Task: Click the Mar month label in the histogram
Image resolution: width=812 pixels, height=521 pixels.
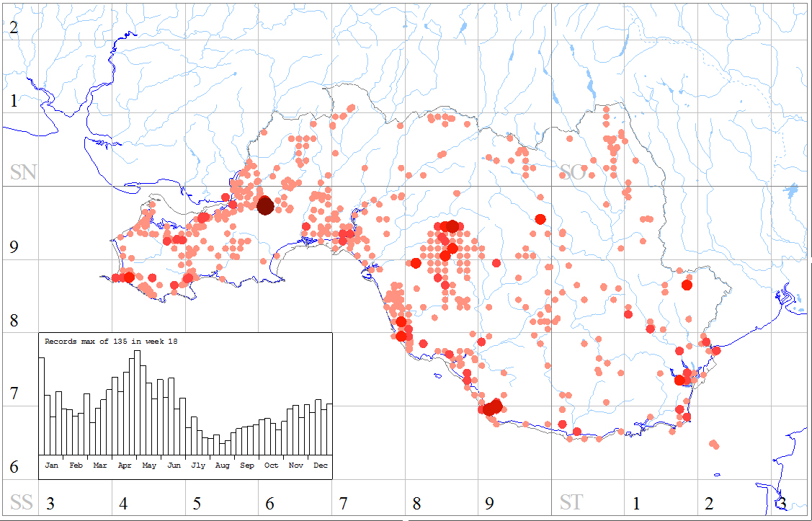Action: tap(100, 466)
